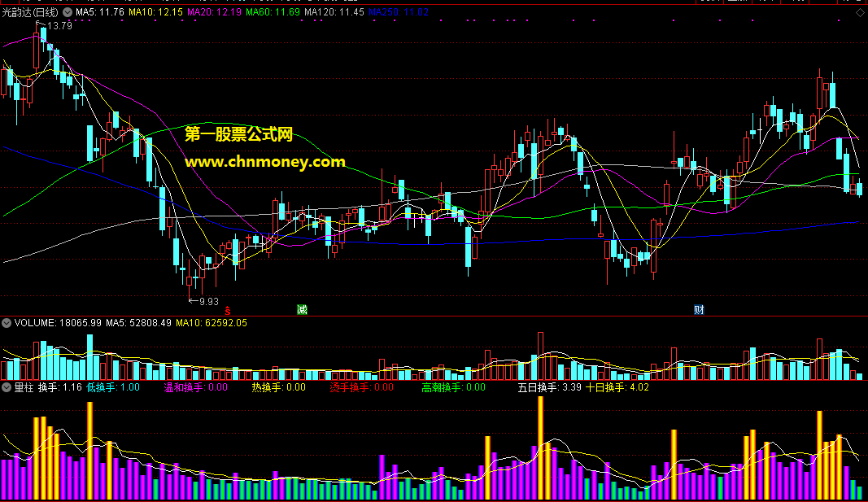Select the yellow MA10: 12.15 label
This screenshot has width=868, height=502.
point(155,12)
